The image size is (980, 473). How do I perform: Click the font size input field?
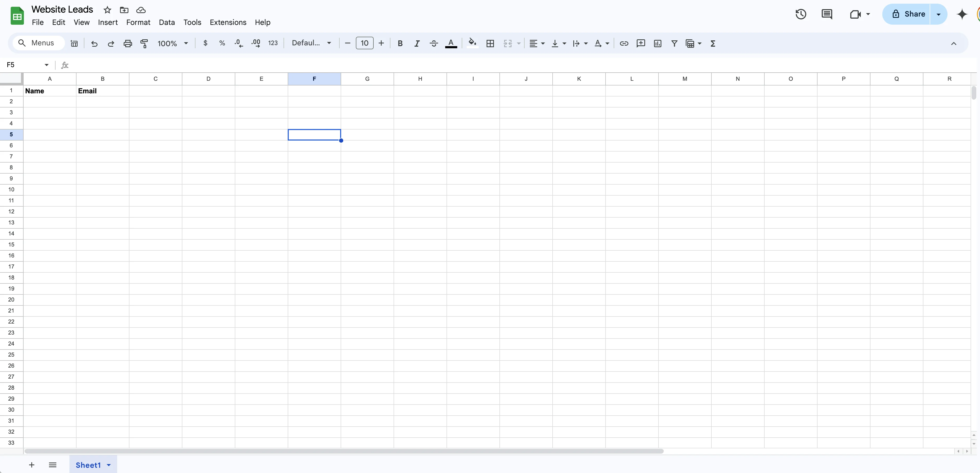[364, 43]
